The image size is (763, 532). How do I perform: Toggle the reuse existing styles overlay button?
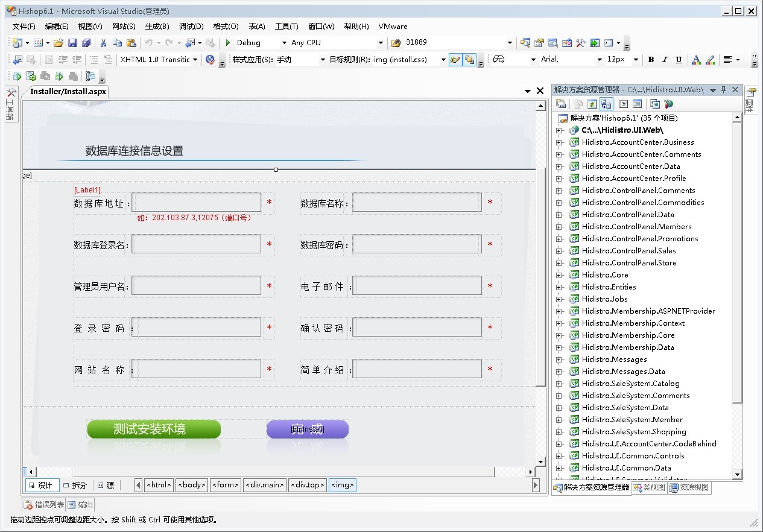coord(469,59)
